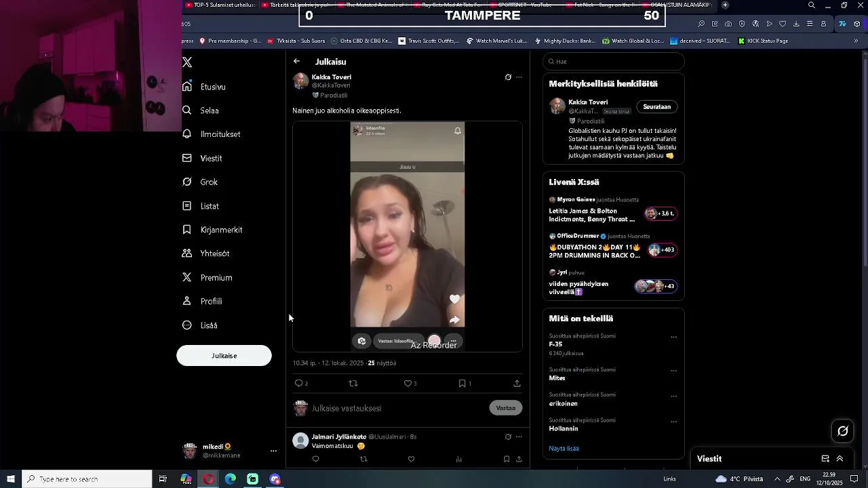Share Jalmari's reply
The height and width of the screenshot is (488, 868).
(519, 460)
